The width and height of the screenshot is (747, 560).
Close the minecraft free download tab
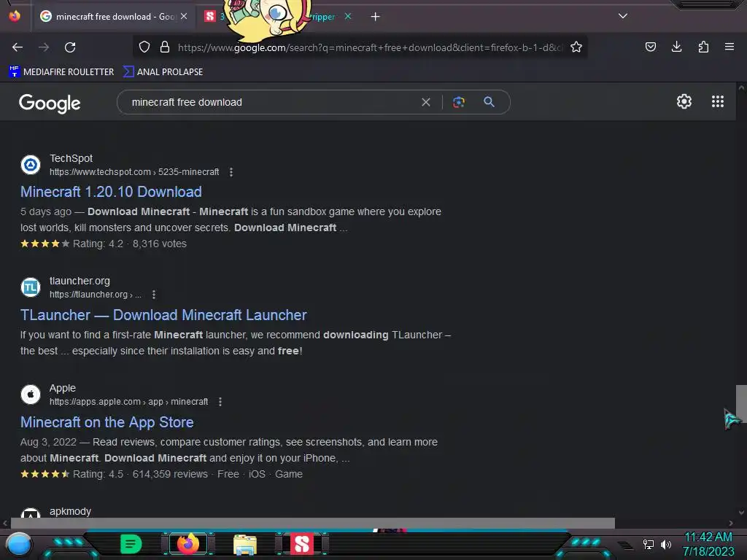click(184, 16)
